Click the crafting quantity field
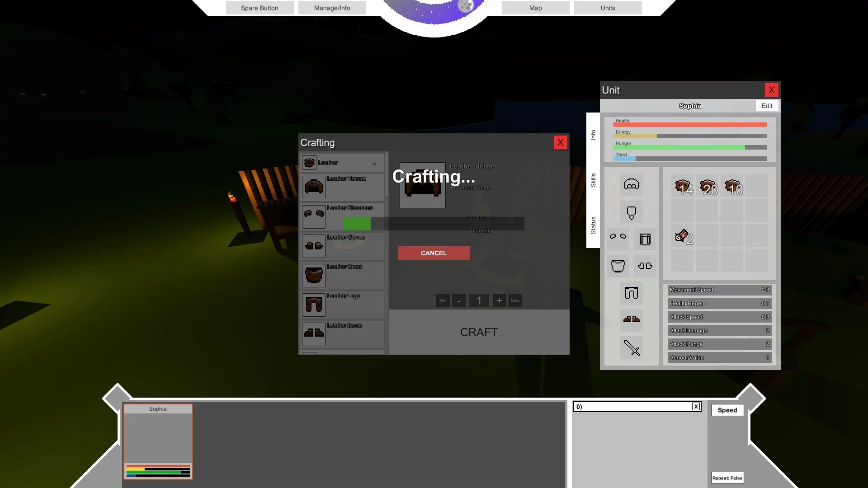The height and width of the screenshot is (488, 868). click(x=479, y=300)
